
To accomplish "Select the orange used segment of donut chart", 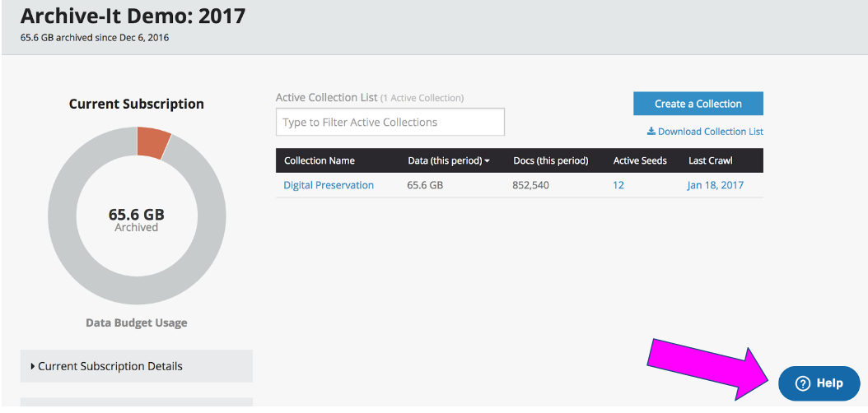I will click(x=153, y=143).
